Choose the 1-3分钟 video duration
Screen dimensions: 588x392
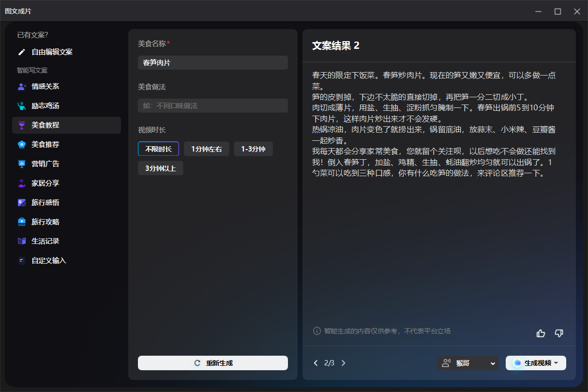[x=253, y=149]
